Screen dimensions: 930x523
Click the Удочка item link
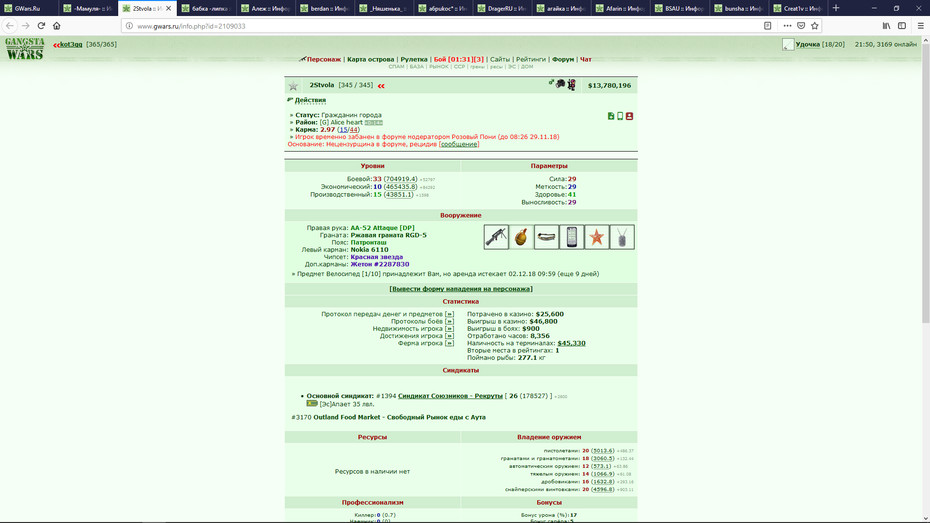pos(808,44)
